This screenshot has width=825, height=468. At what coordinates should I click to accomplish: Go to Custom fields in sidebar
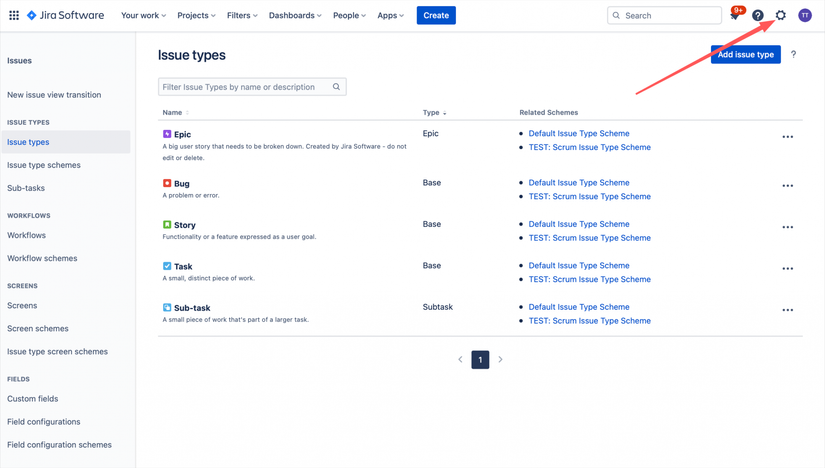click(33, 399)
